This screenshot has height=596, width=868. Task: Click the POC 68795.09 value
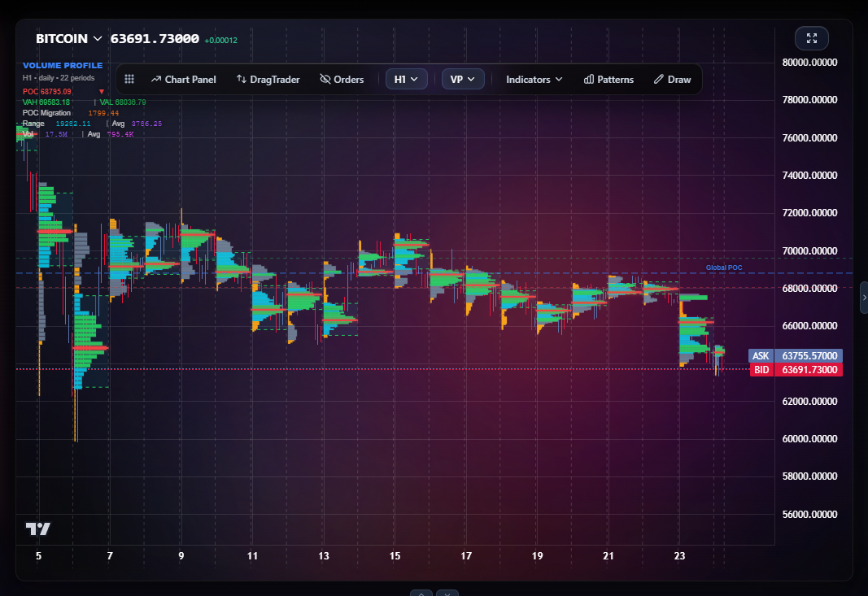coord(47,91)
